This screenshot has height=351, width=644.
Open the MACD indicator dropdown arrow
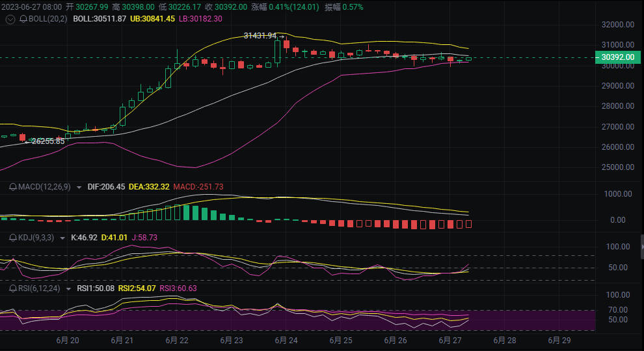(79, 188)
